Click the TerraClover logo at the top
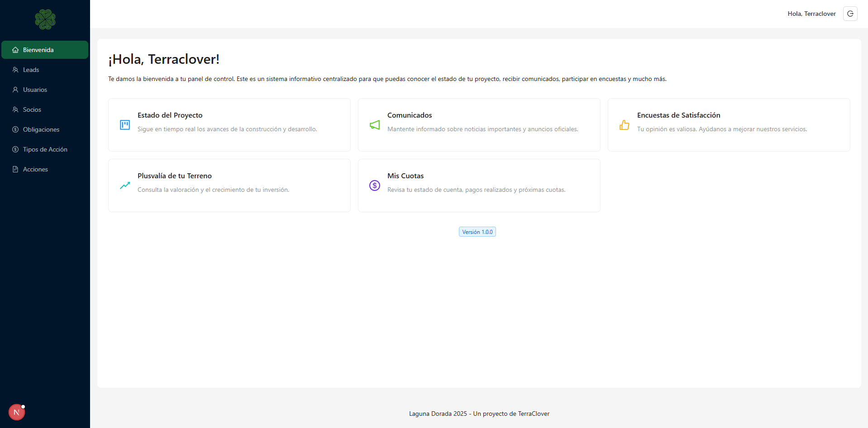The height and width of the screenshot is (428, 868). [x=45, y=19]
